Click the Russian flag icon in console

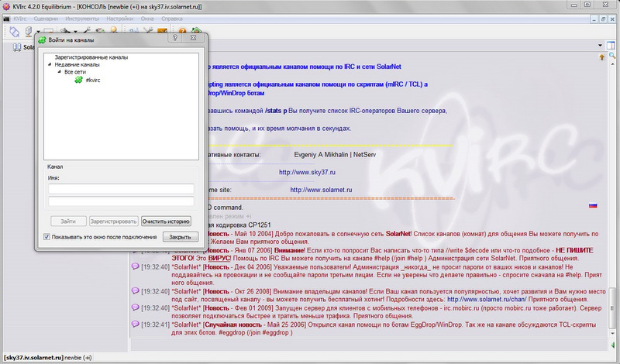click(593, 205)
